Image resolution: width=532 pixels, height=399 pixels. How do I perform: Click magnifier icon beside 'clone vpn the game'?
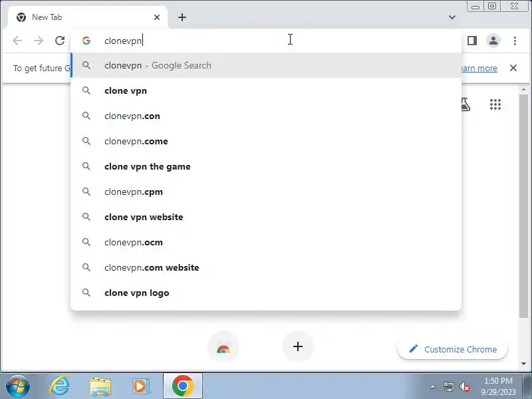coord(86,166)
